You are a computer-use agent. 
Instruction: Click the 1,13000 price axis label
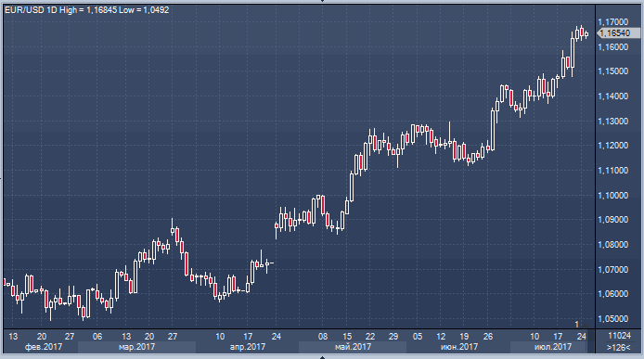(x=613, y=122)
